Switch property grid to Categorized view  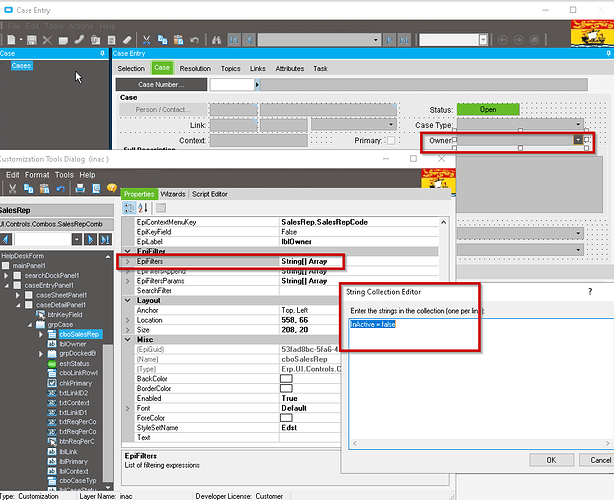tap(129, 208)
